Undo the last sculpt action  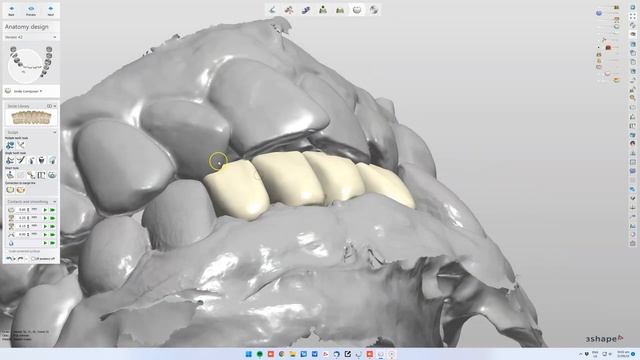pos(10,259)
